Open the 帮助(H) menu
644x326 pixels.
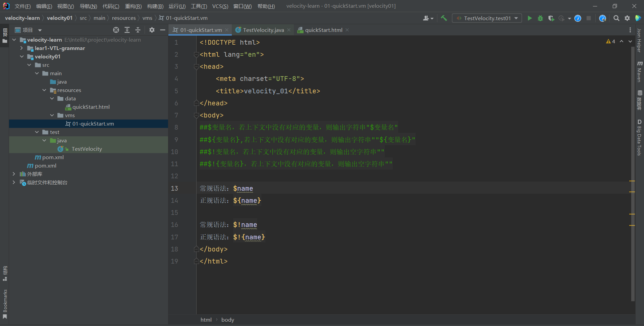266,6
